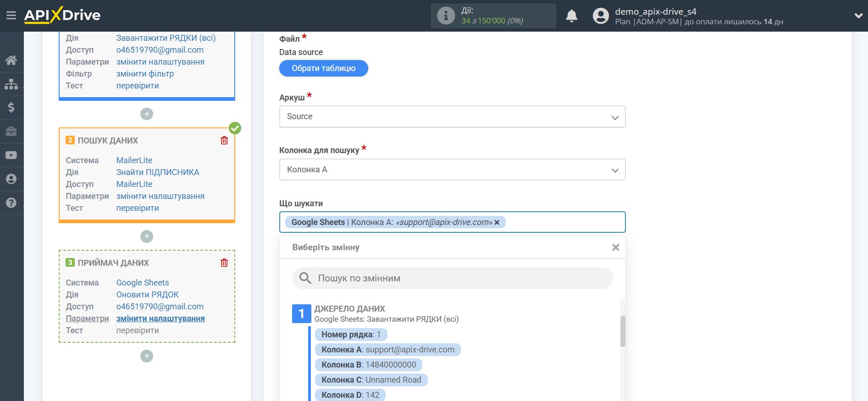This screenshot has height=401, width=868.
Task: Open the Аркуш Source dropdown
Action: pyautogui.click(x=453, y=117)
